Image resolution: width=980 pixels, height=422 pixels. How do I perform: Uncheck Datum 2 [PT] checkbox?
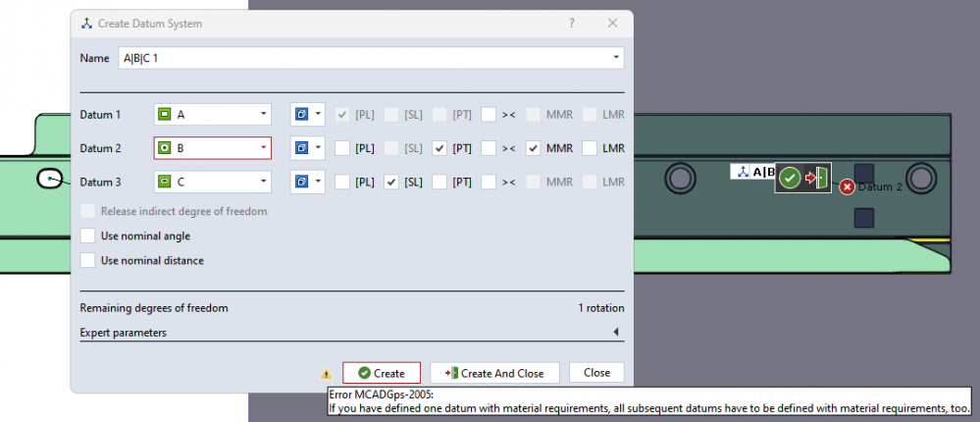pos(439,148)
